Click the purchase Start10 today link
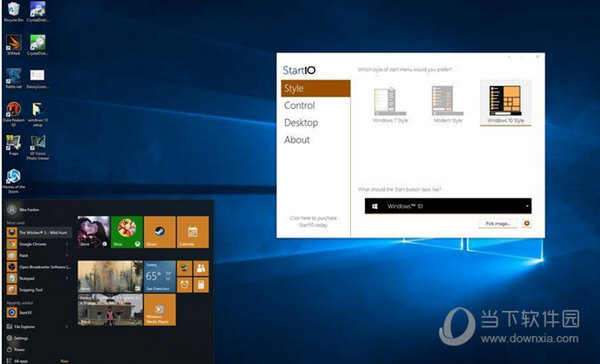600x364 pixels. pyautogui.click(x=313, y=222)
